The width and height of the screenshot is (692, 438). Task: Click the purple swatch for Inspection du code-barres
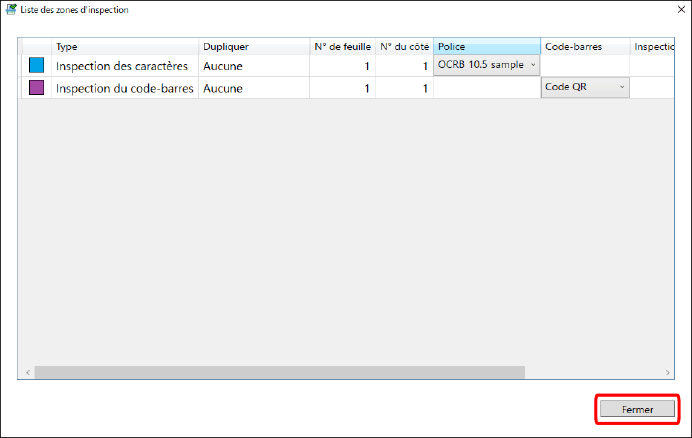tap(37, 88)
